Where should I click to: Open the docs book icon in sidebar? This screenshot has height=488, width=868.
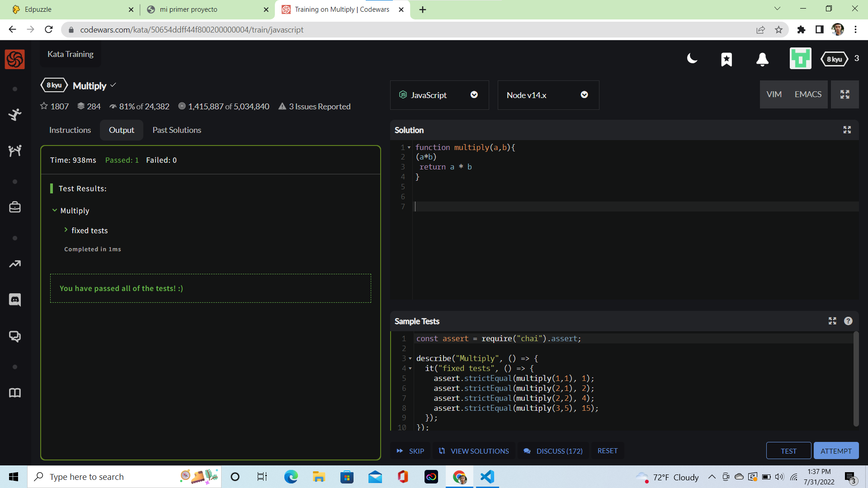15,393
